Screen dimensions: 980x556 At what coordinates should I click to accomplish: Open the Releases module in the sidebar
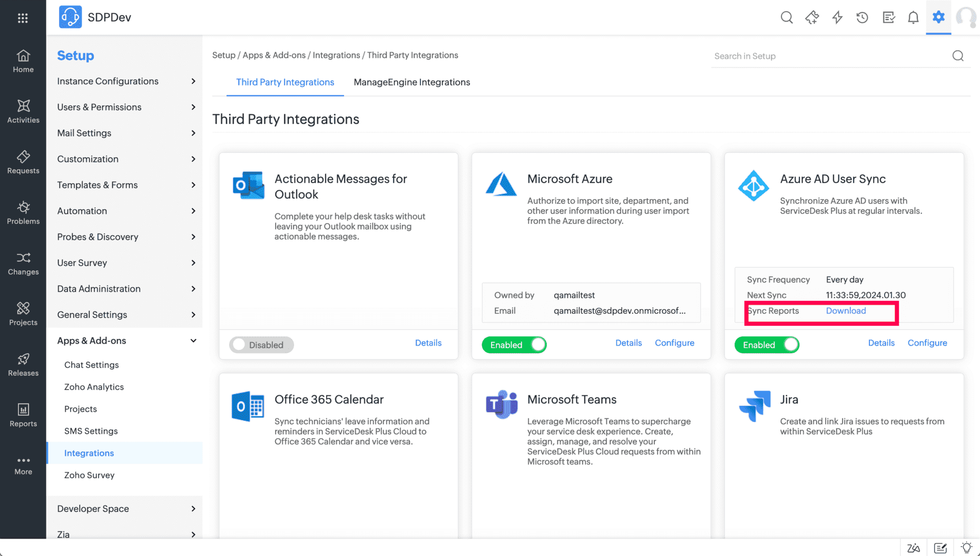coord(23,365)
